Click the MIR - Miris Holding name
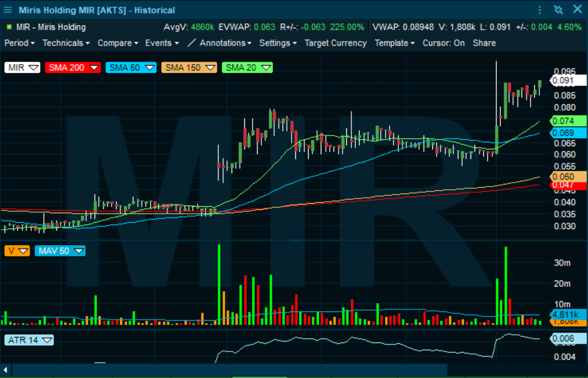The image size is (588, 378). point(51,27)
